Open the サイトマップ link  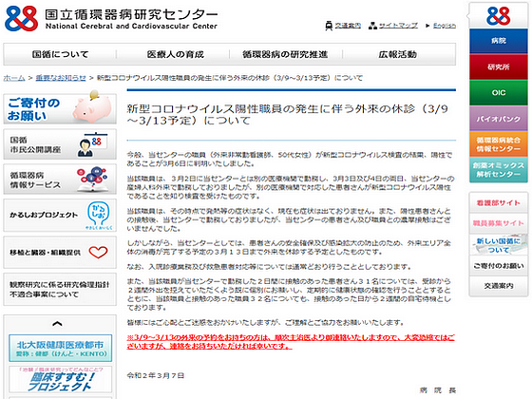point(398,26)
